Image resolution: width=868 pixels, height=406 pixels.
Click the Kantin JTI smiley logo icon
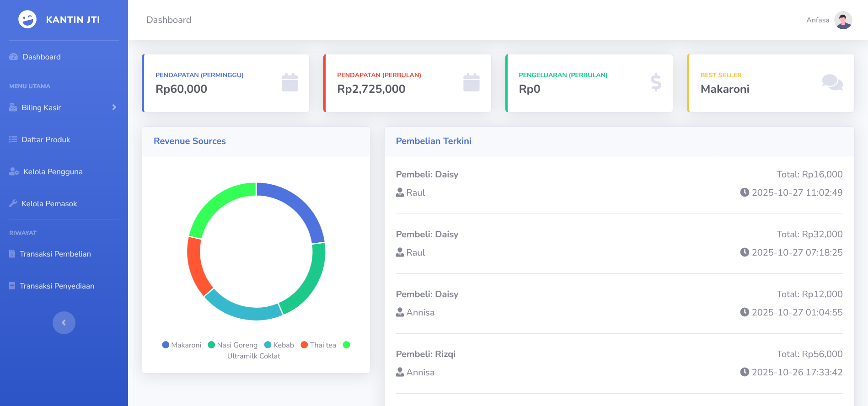click(27, 20)
